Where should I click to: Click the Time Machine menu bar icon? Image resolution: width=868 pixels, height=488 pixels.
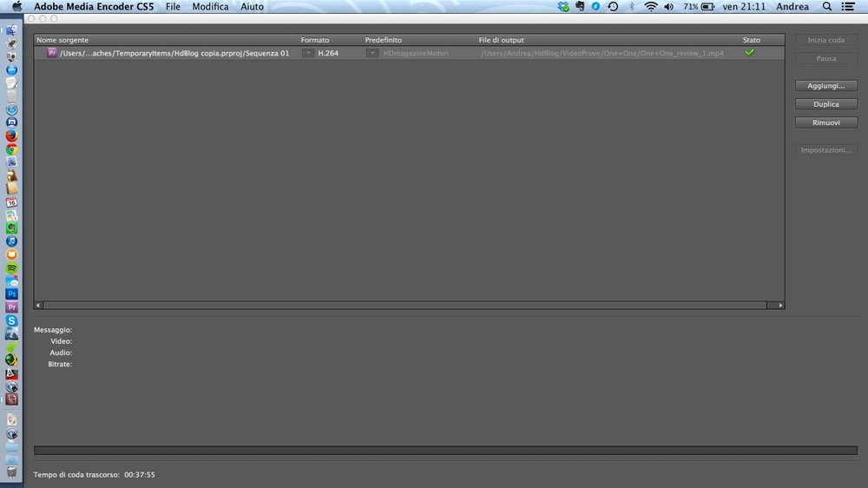[613, 7]
